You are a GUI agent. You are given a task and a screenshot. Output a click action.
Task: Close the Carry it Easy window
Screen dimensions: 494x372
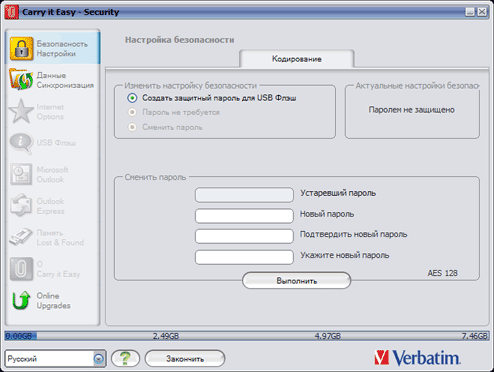pos(482,12)
